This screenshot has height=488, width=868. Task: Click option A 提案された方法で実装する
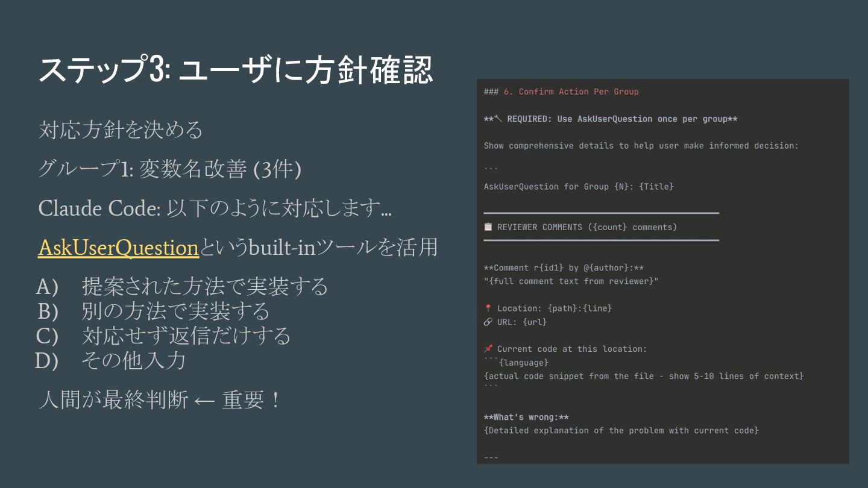coord(181,286)
